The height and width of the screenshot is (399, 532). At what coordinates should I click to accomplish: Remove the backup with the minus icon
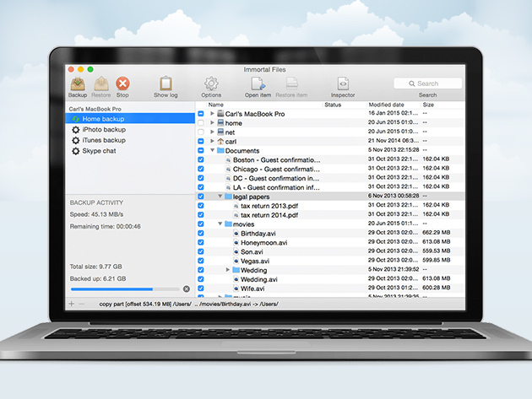pos(81,304)
